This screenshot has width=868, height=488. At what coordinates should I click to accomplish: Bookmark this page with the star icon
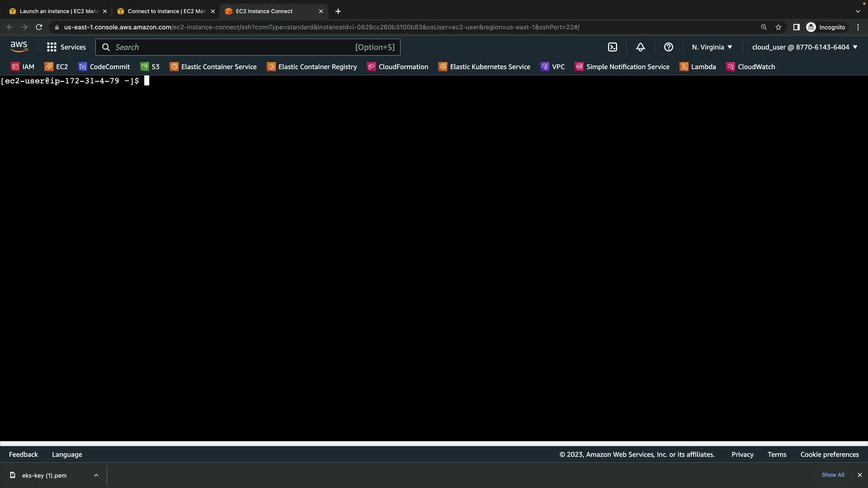(778, 27)
